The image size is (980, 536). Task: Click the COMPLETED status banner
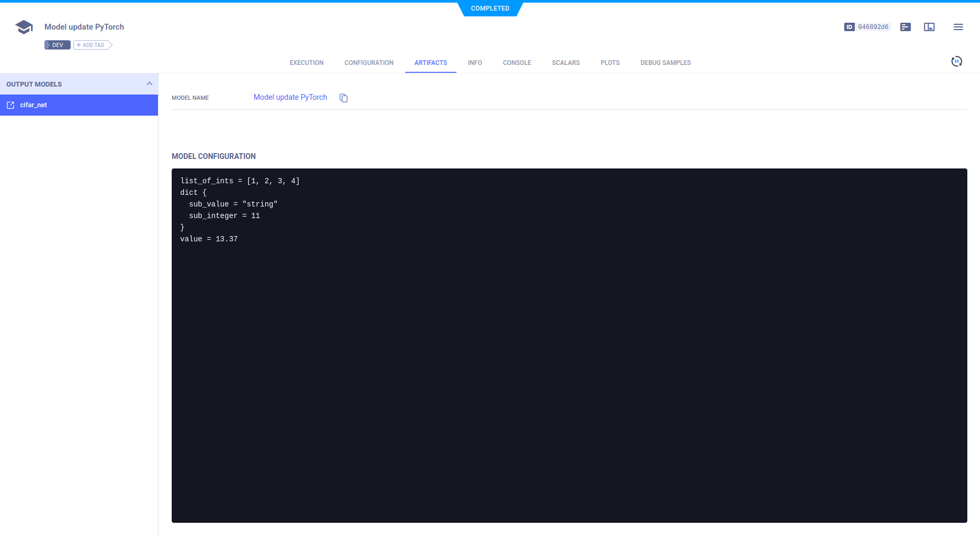point(490,8)
